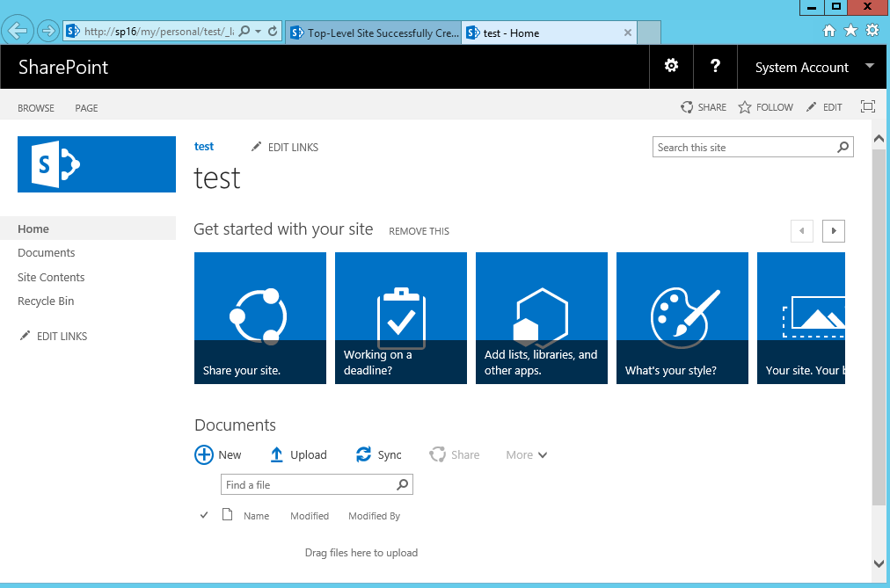This screenshot has height=588, width=890.
Task: Show next tiles with the right arrow button
Action: point(833,231)
